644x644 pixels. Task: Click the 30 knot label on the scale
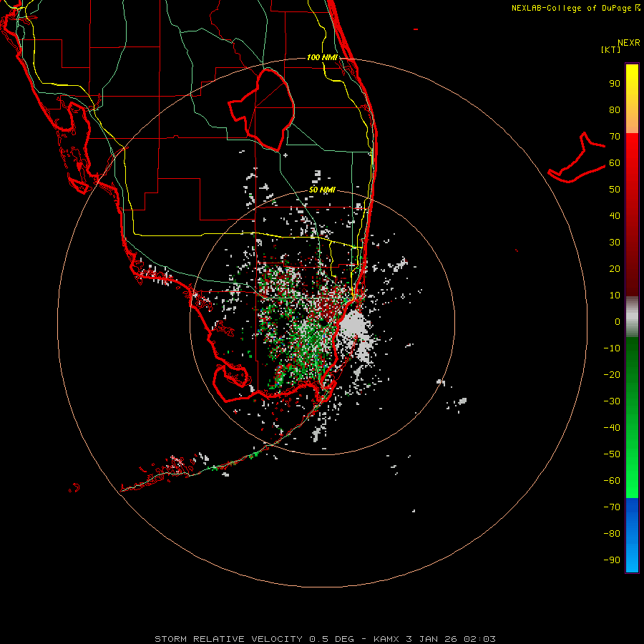point(615,243)
